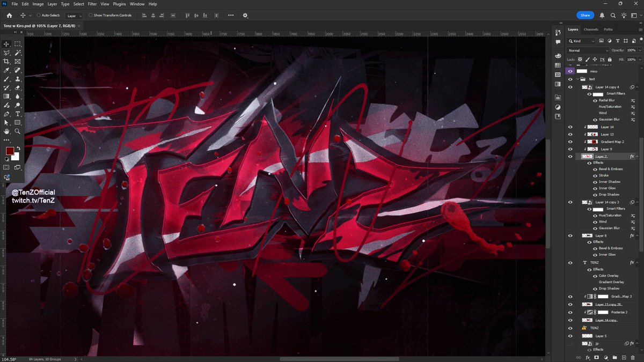Select the Blur tool
Screen dimensions: 644x362
(x=18, y=96)
